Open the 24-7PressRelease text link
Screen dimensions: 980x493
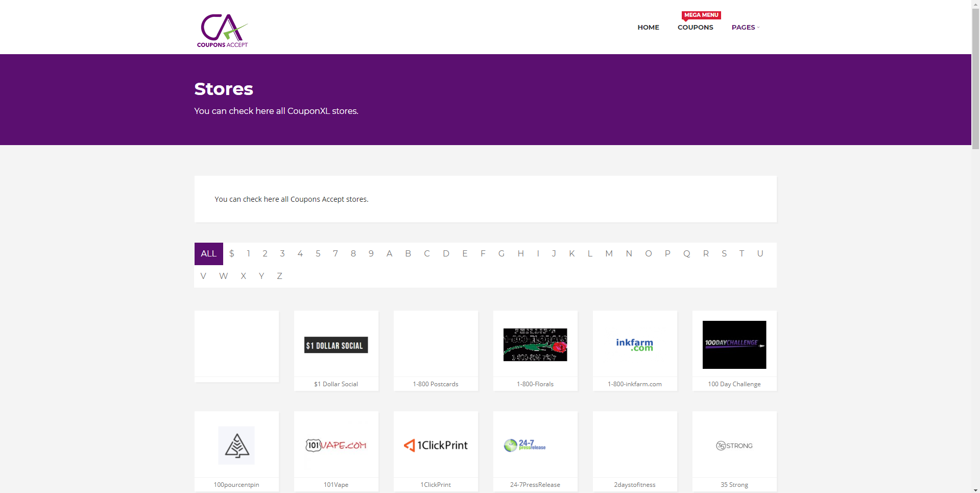pos(535,485)
